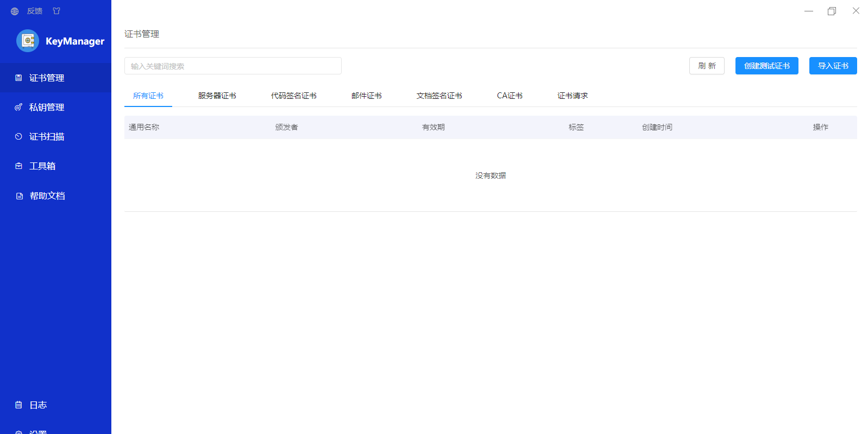
Task: Click the 证书管理 page heading
Action: click(142, 34)
